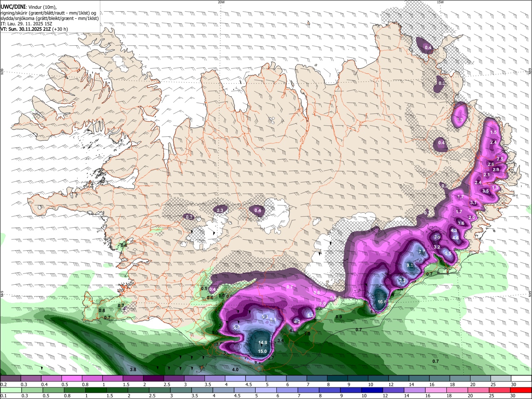532x399 pixels.
Task: Click the '4.2' value on the south coast
Action: tap(297, 322)
